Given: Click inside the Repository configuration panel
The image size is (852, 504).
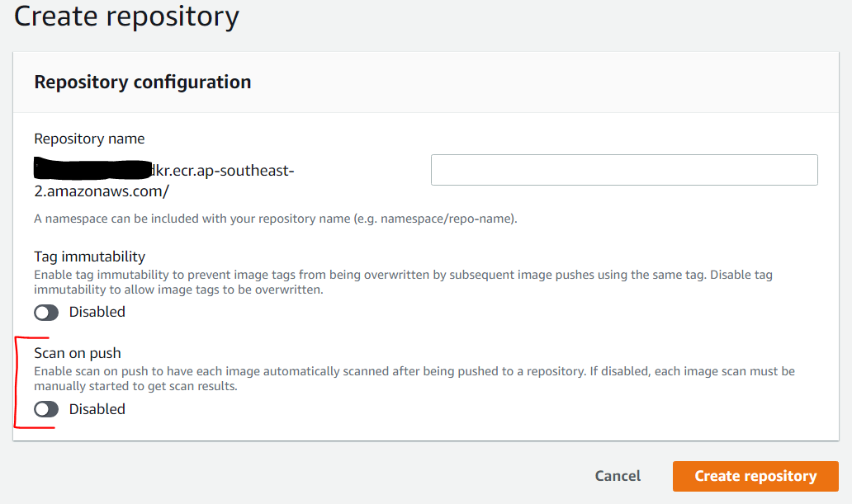Looking at the screenshot, I should [x=426, y=247].
